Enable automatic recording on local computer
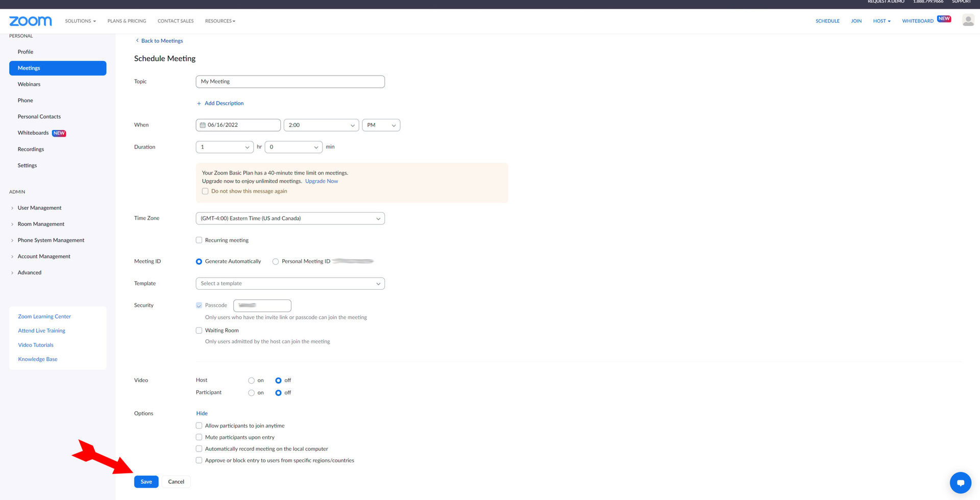Image resolution: width=980 pixels, height=500 pixels. point(199,449)
